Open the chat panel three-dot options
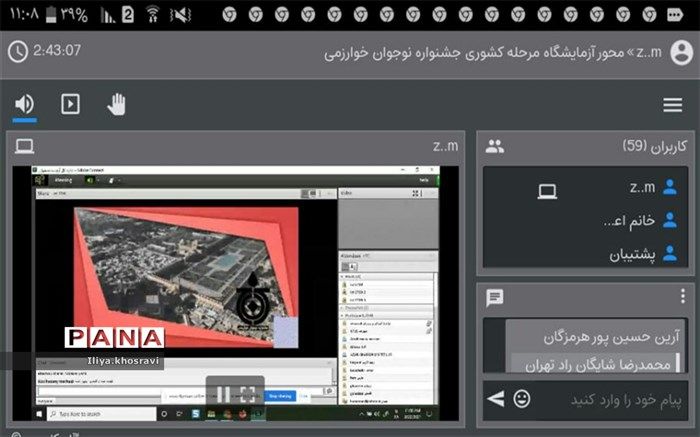The image size is (700, 437). [x=684, y=298]
